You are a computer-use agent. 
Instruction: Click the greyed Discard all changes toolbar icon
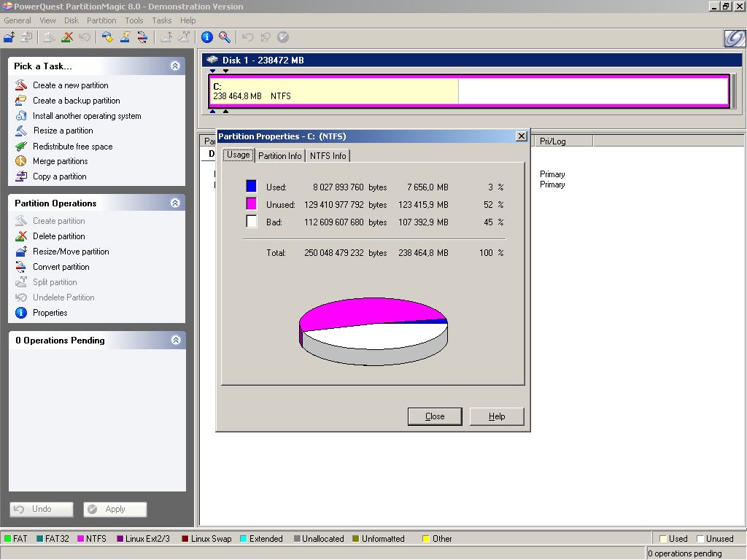pos(266,37)
